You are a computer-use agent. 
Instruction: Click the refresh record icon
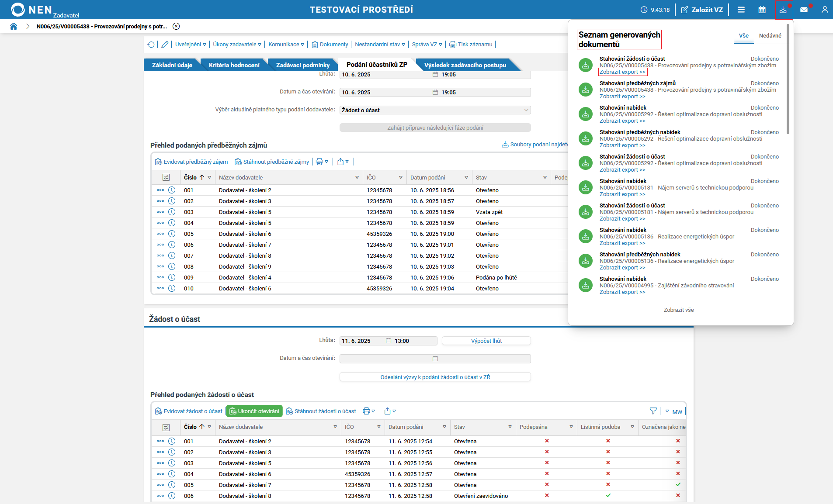(x=151, y=45)
